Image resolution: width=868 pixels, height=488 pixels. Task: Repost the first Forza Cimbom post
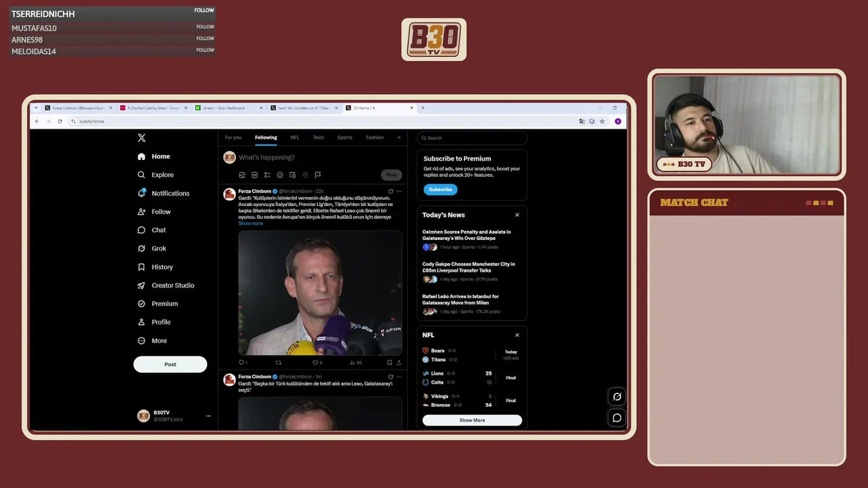278,363
